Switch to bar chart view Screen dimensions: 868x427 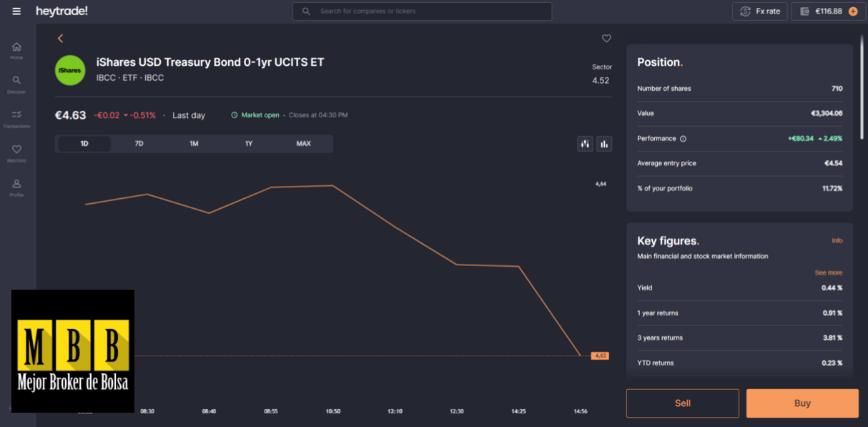pos(604,144)
